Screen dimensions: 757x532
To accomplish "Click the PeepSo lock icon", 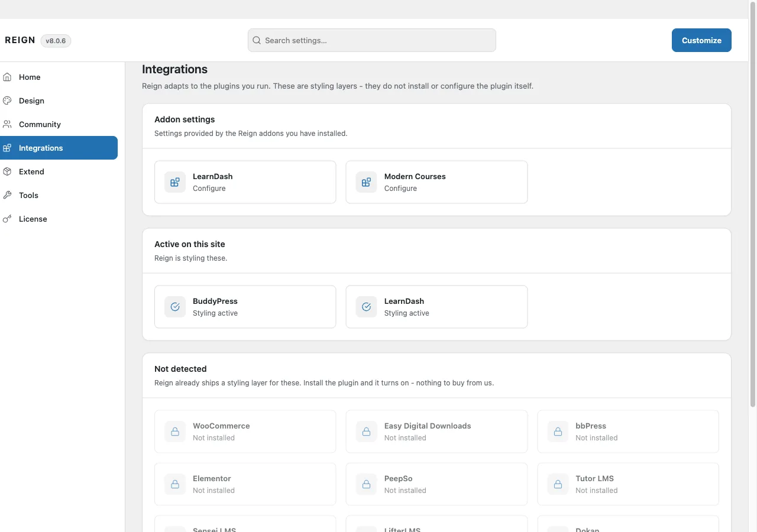I will click(367, 484).
